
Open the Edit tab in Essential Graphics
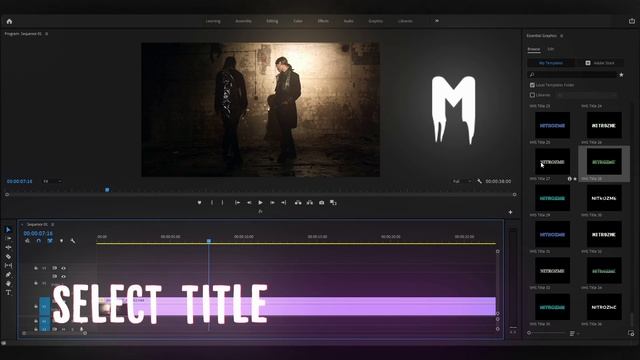(x=551, y=49)
